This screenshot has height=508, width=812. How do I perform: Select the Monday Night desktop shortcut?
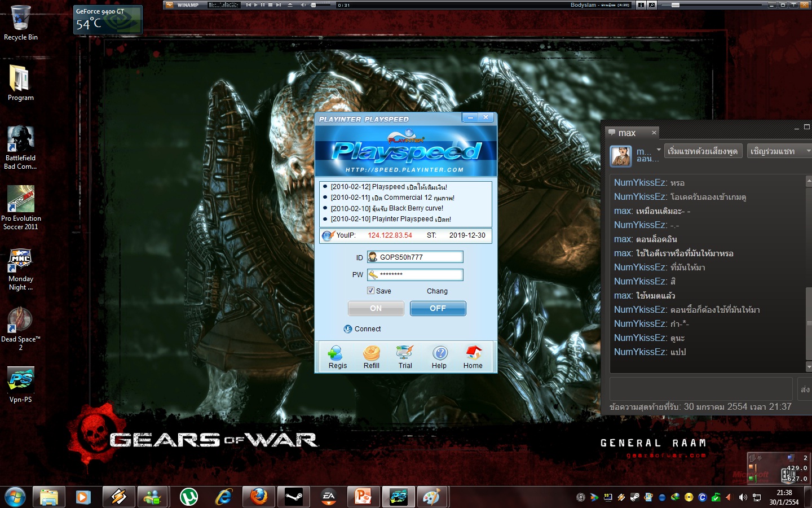(x=21, y=269)
